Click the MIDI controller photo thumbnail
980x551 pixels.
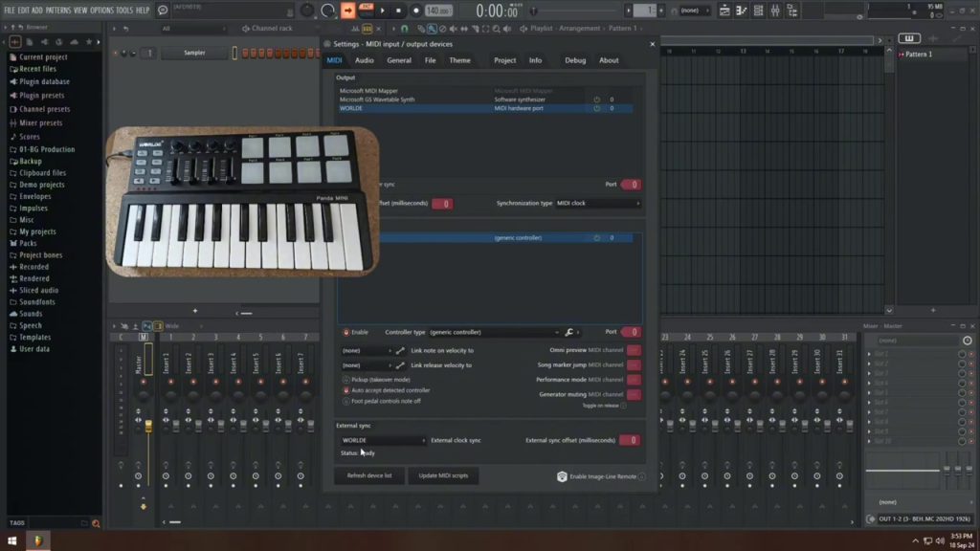click(x=242, y=202)
